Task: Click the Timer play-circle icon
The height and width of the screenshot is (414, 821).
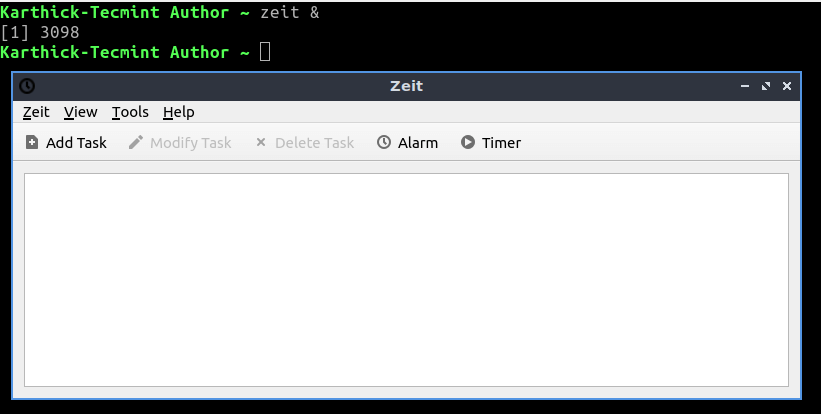Action: click(468, 142)
